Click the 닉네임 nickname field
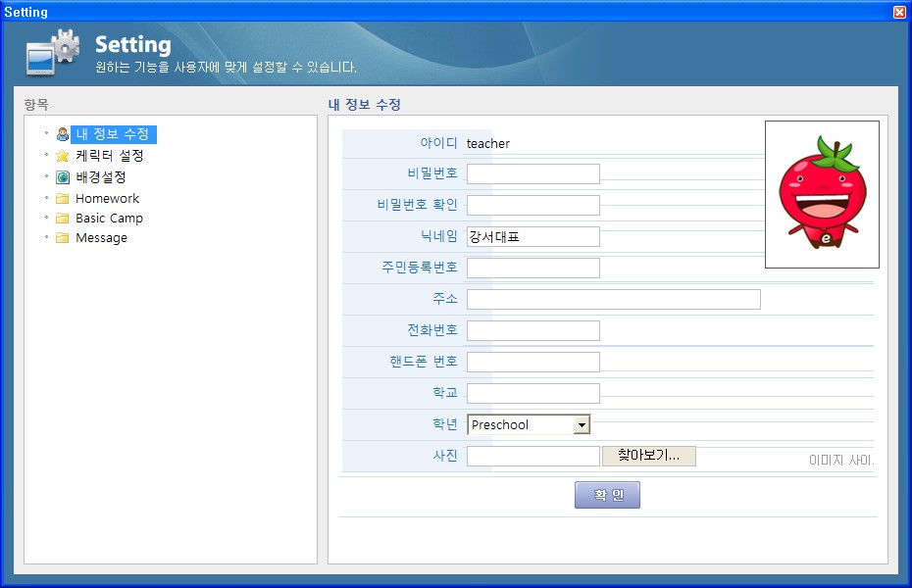Image resolution: width=912 pixels, height=588 pixels. [532, 236]
